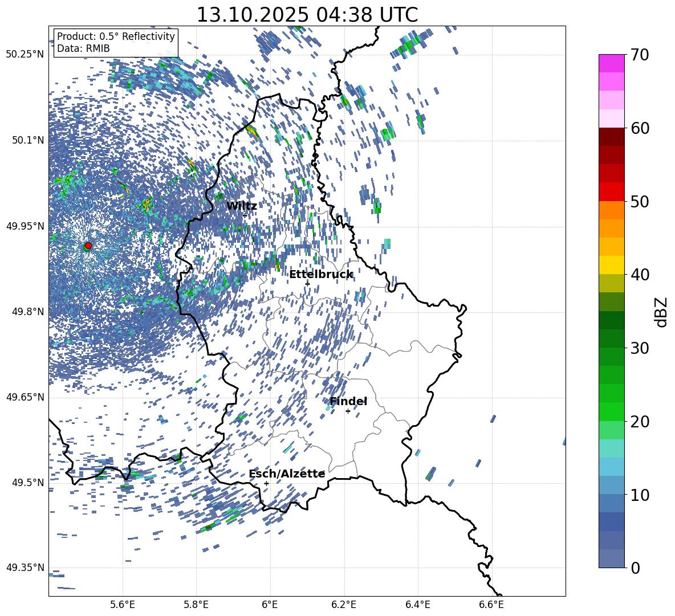Image resolution: width=675 pixels, height=616 pixels.
Task: Click the colorbar value 60
Action: (640, 128)
